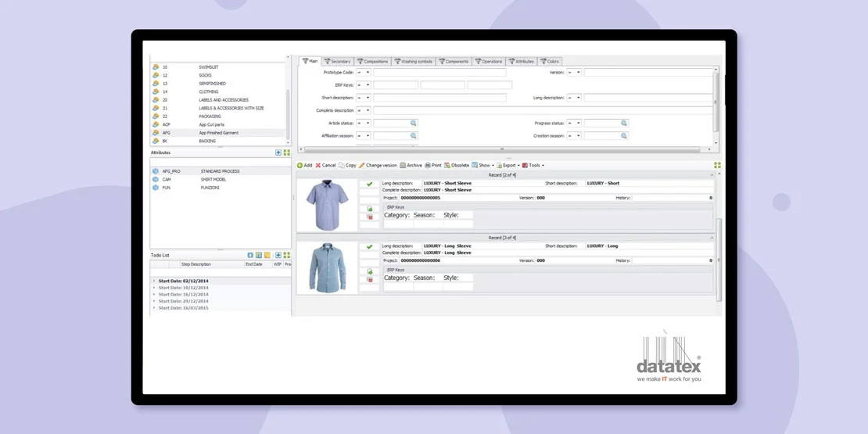Open Version operator dropdown
Screen dimensions: 868x434
(574, 73)
